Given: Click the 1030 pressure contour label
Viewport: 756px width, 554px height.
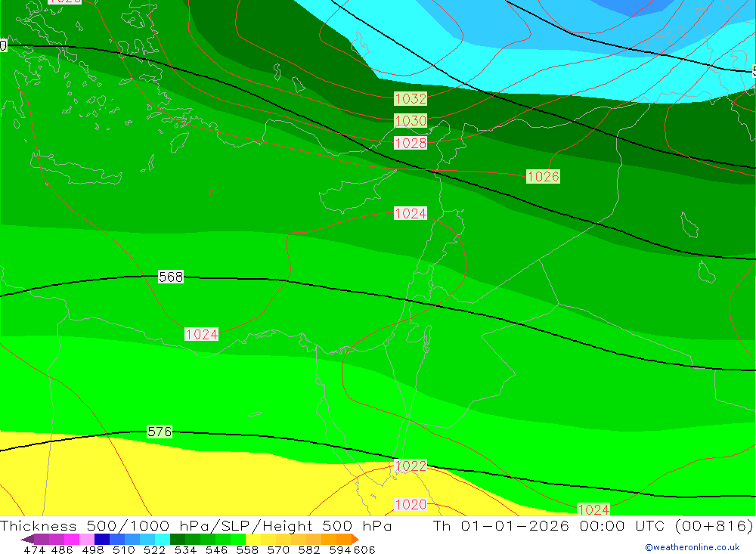Looking at the screenshot, I should (411, 120).
